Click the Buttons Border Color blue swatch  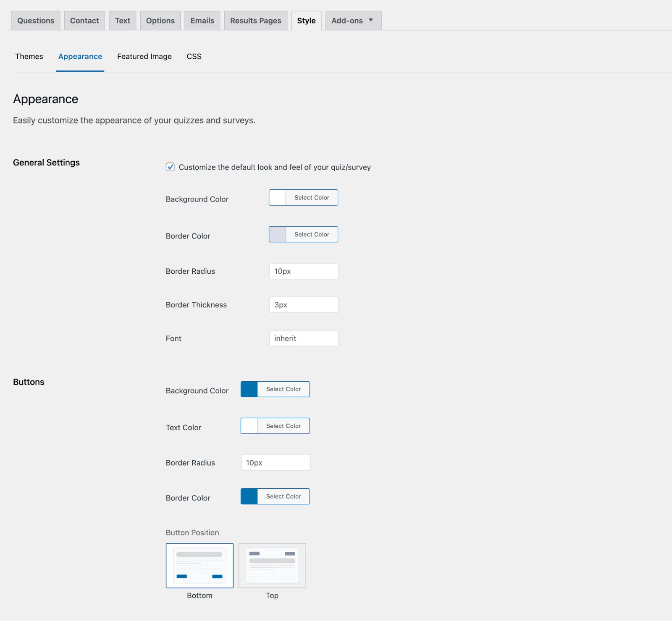point(249,496)
